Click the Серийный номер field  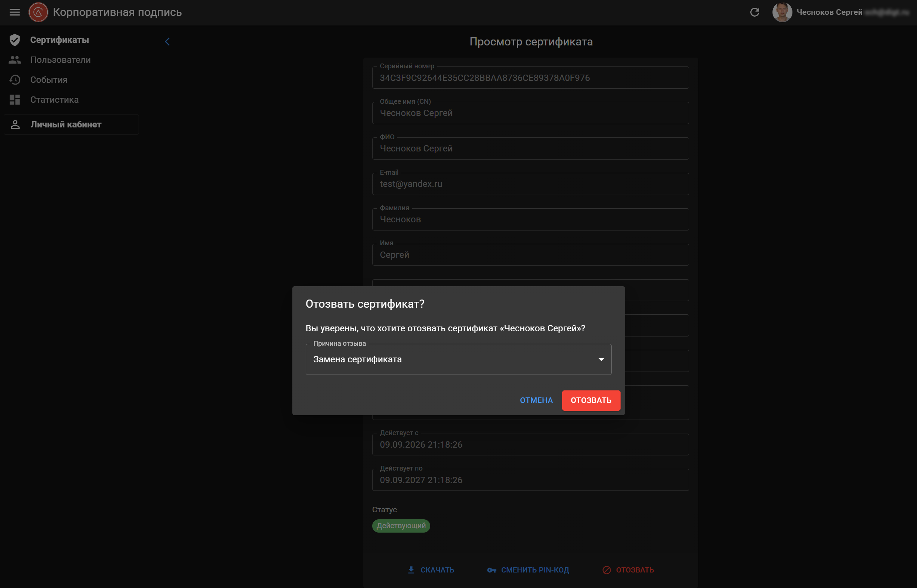530,78
